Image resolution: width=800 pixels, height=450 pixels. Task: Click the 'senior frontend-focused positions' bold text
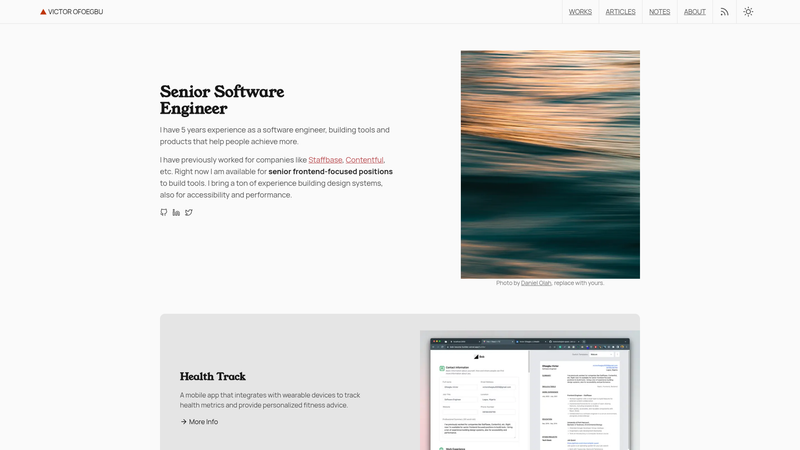pyautogui.click(x=331, y=171)
